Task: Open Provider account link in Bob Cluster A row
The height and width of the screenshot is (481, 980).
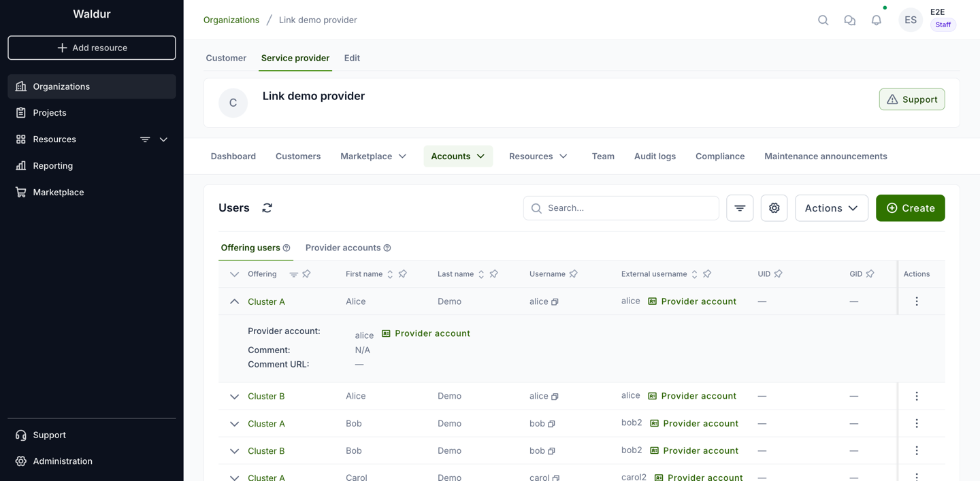Action: tap(694, 423)
